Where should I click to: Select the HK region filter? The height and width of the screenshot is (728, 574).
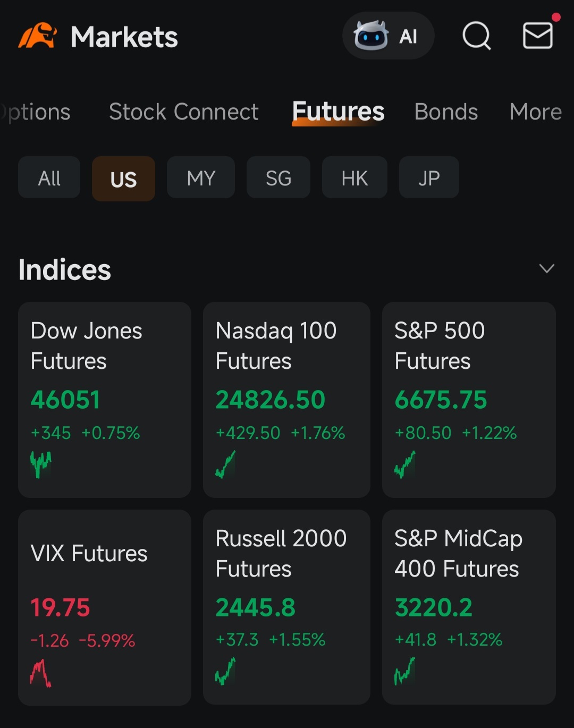(354, 178)
